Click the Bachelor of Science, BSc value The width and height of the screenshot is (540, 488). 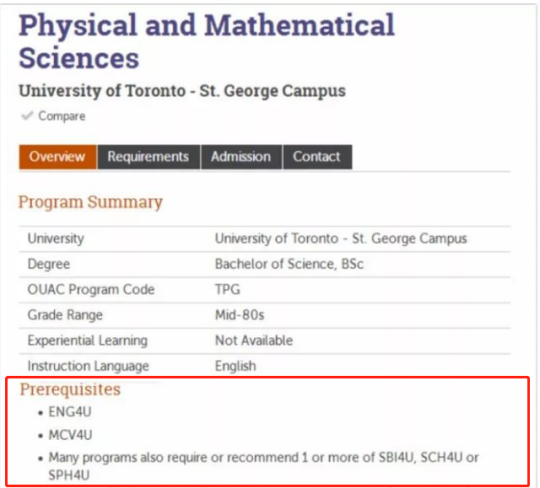tap(289, 264)
